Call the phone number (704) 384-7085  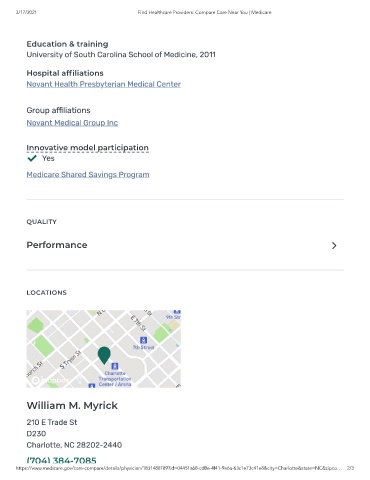point(61,460)
